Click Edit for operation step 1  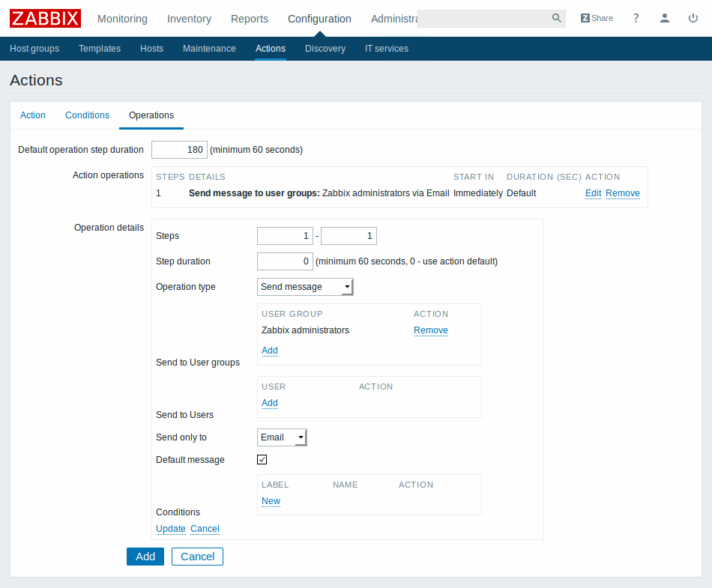[x=593, y=193]
